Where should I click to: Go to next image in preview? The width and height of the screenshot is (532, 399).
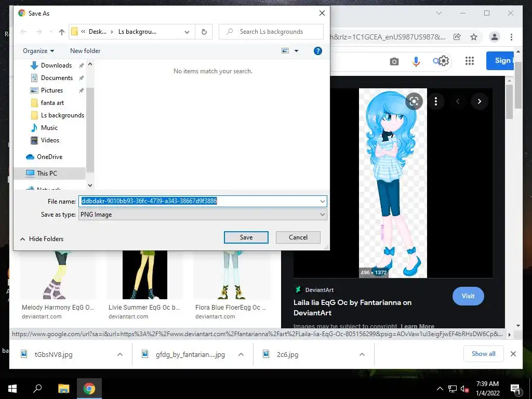tap(479, 101)
